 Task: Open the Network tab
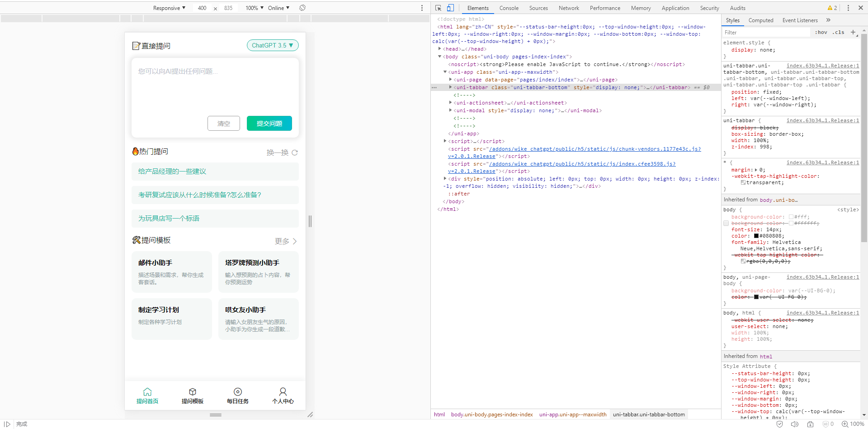tap(569, 8)
